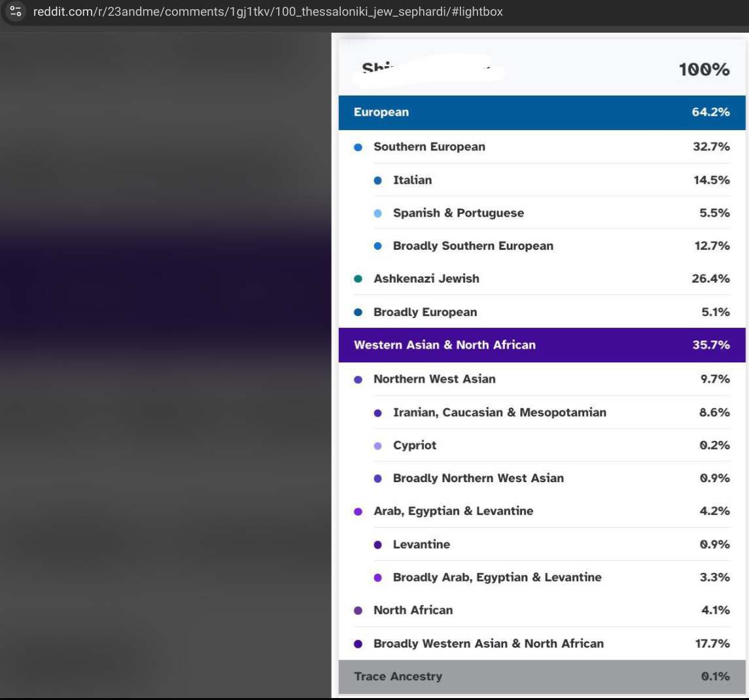Click the North African purple dot
Viewport: 749px width, 700px height.
[x=358, y=610]
